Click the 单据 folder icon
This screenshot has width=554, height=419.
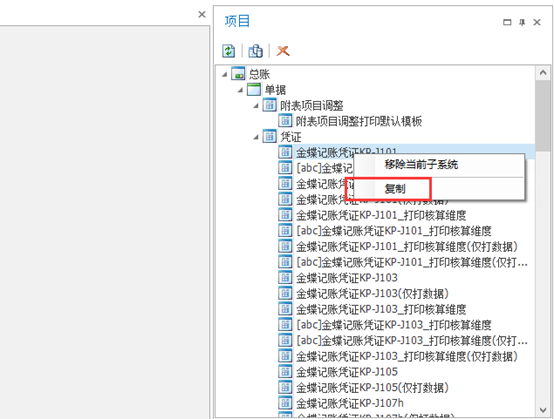pos(254,89)
